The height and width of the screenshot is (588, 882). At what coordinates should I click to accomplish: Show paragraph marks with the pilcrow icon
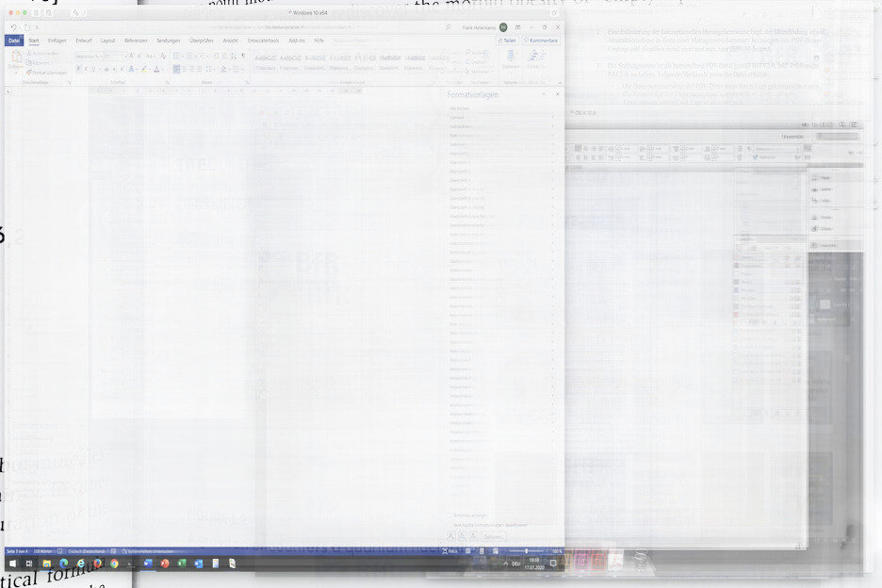click(243, 57)
